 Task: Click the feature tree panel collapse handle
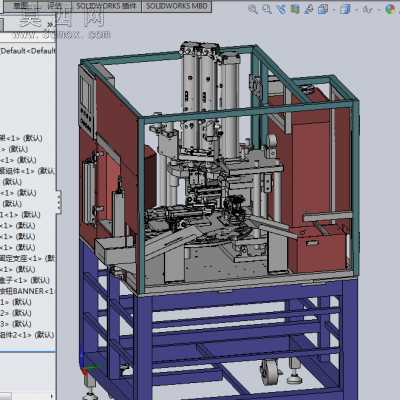(x=59, y=202)
